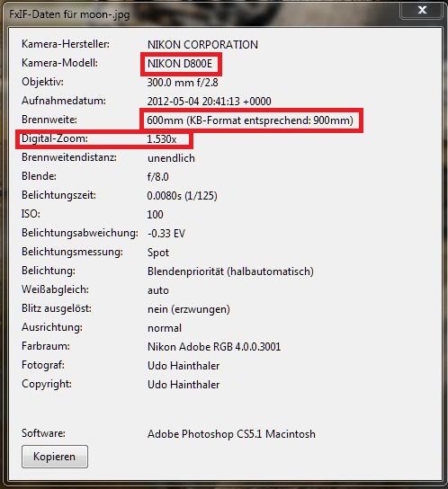Click the 'Farbraum:' label
The width and height of the screenshot is (448, 489).
tap(46, 346)
